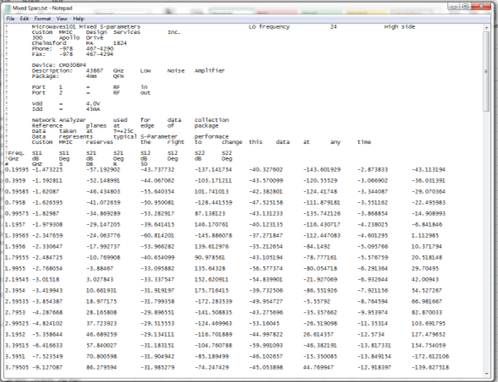
Task: Click the value 154.754059
Action: (x=428, y=346)
